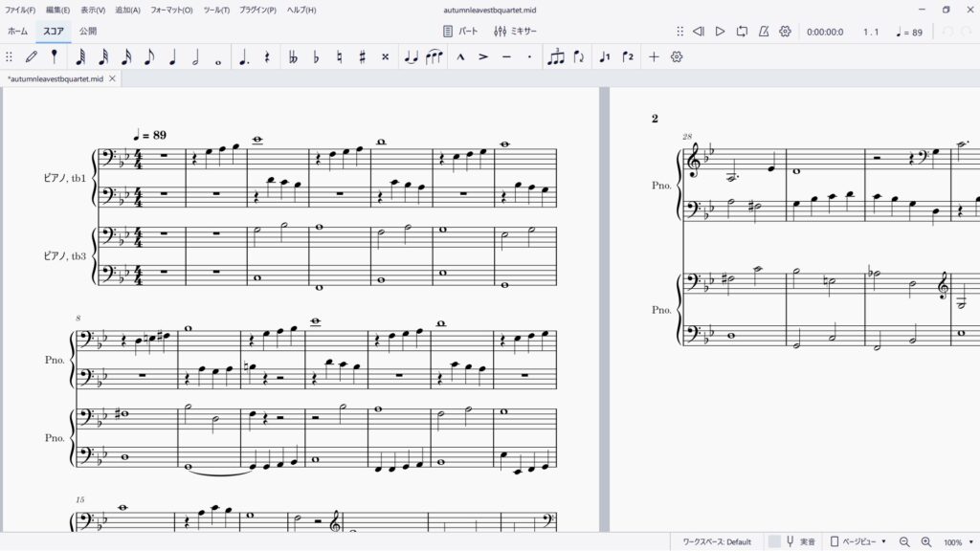Toggle note input pencil mode

tap(32, 57)
